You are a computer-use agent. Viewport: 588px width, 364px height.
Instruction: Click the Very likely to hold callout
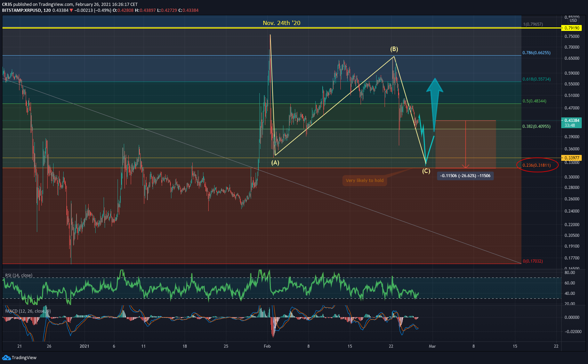365,181
